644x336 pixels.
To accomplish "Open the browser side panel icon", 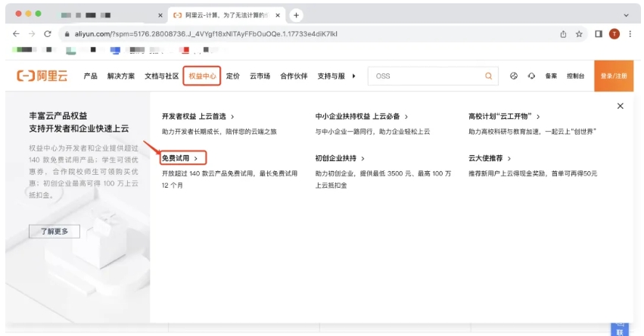I will click(x=599, y=34).
